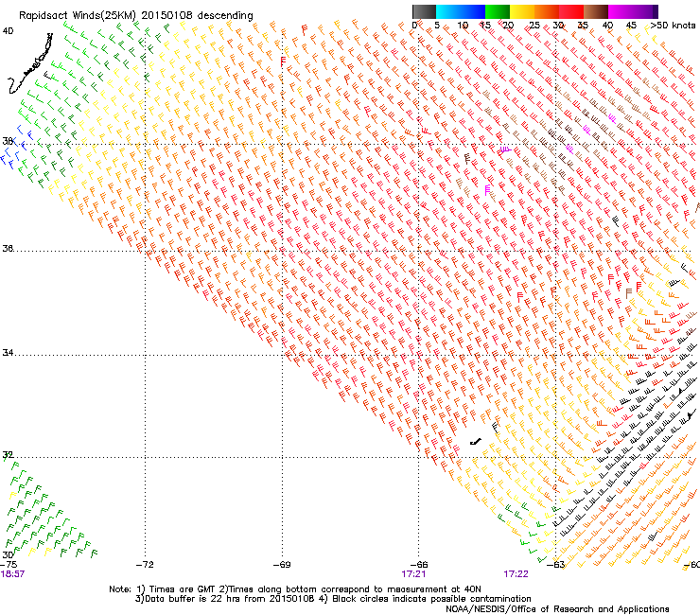Click the latitude label '36'

(8, 248)
